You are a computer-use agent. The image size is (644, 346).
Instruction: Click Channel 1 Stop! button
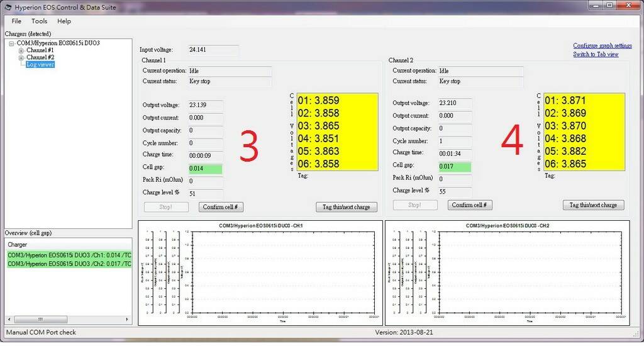(x=166, y=207)
